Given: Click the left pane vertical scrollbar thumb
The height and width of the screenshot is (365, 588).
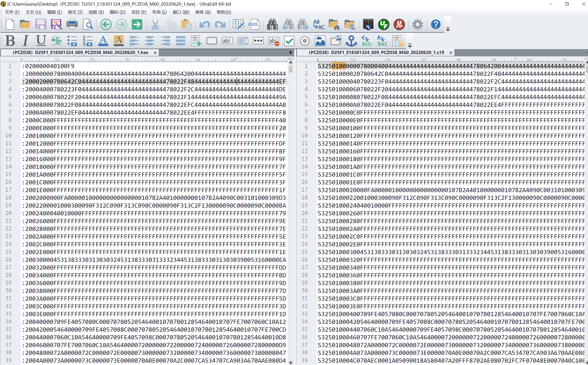Looking at the screenshot, I should [290, 69].
